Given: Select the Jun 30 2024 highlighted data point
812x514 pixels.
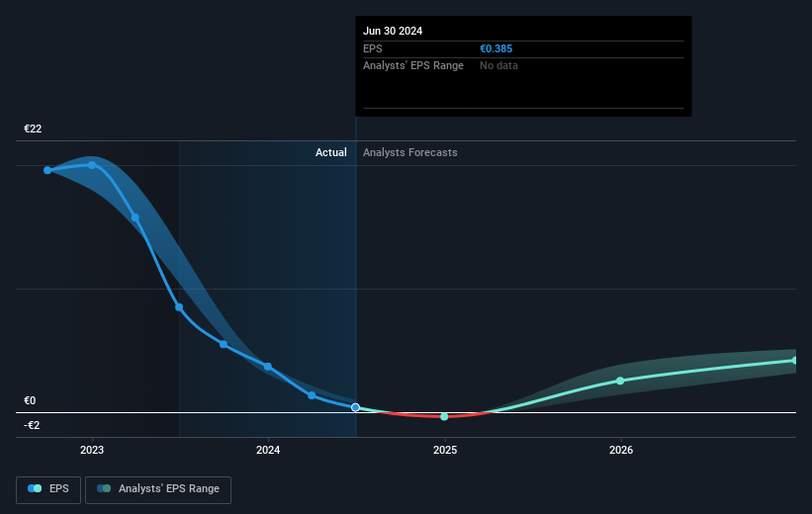Looking at the screenshot, I should click(x=355, y=407).
